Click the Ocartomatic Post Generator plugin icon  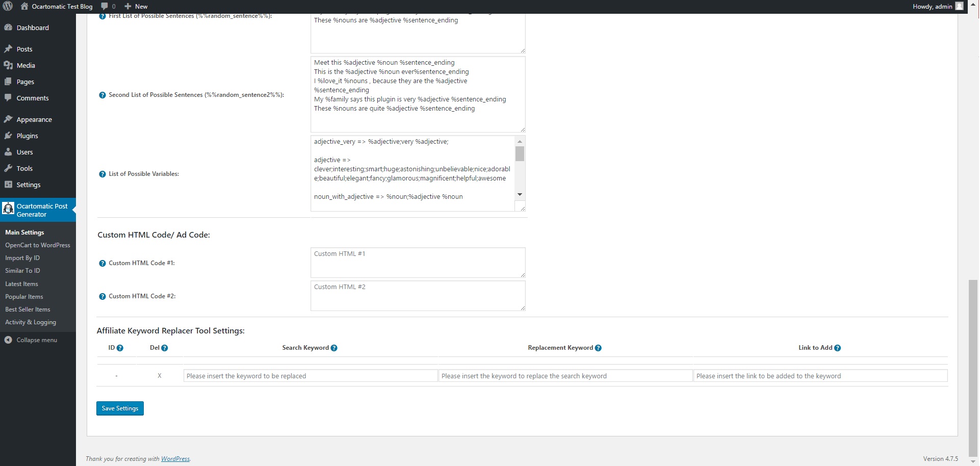coord(8,209)
